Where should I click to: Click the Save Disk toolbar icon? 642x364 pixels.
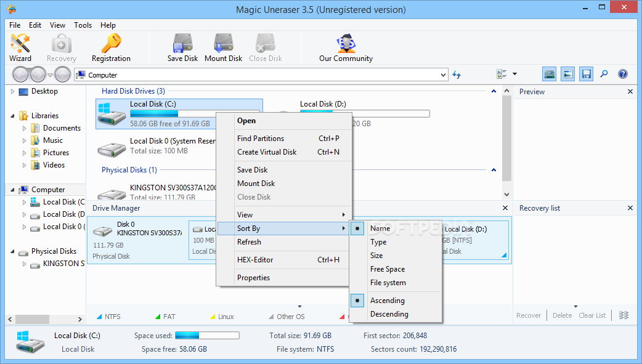tap(182, 48)
